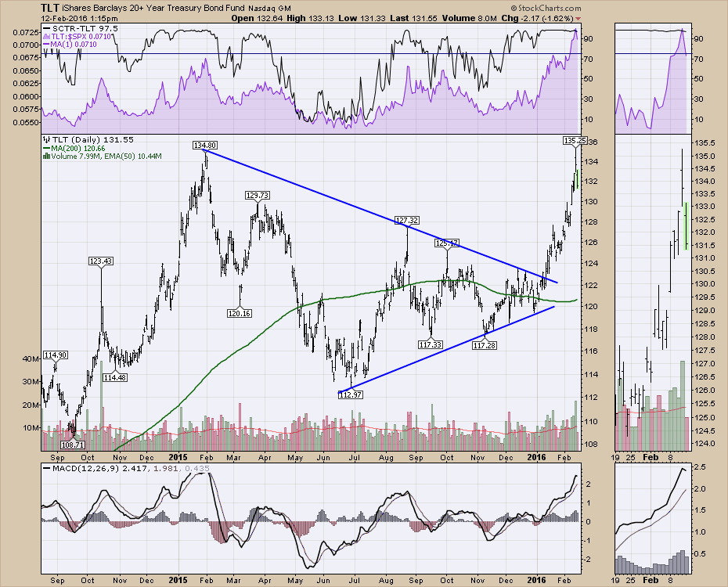Image resolution: width=728 pixels, height=587 pixels.
Task: Select the 129.73 price label
Action: pyautogui.click(x=258, y=196)
